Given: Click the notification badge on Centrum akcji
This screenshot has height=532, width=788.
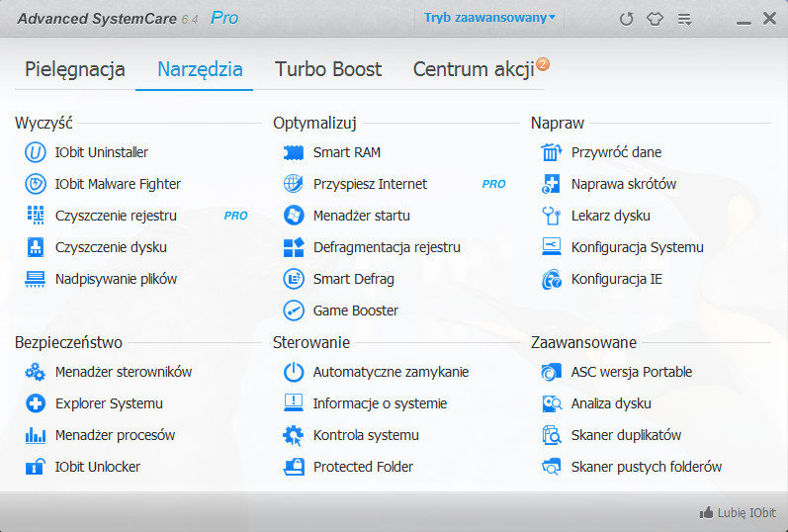Looking at the screenshot, I should (x=543, y=64).
